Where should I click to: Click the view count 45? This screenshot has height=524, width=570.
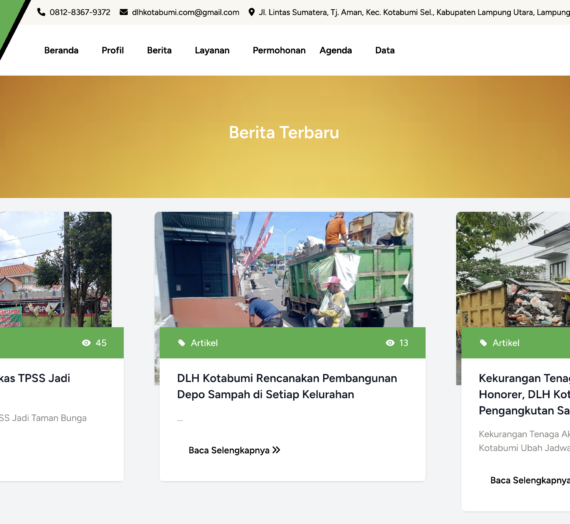[101, 343]
